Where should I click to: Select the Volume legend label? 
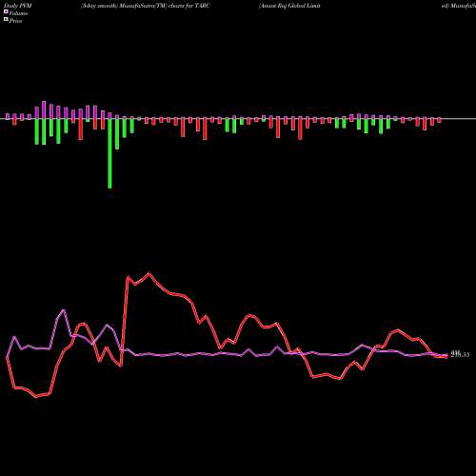18,13
